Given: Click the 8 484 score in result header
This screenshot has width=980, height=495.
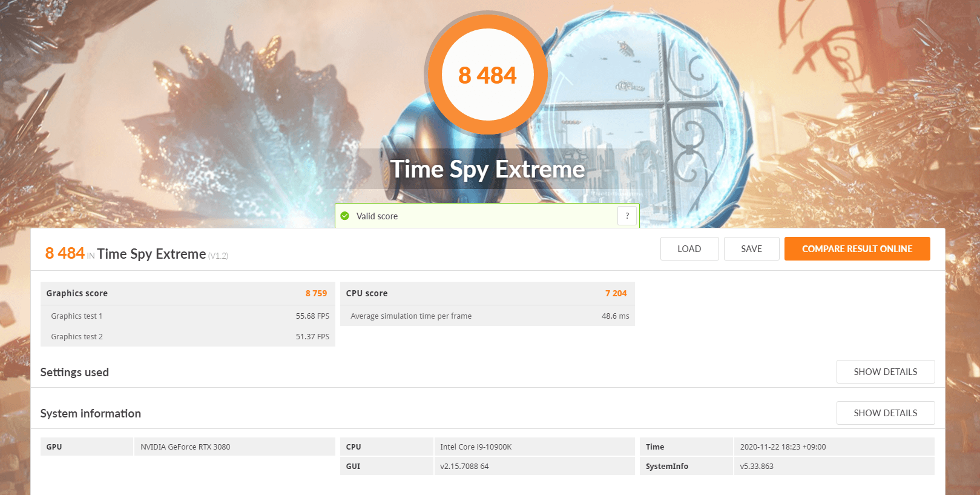Looking at the screenshot, I should pyautogui.click(x=65, y=253).
